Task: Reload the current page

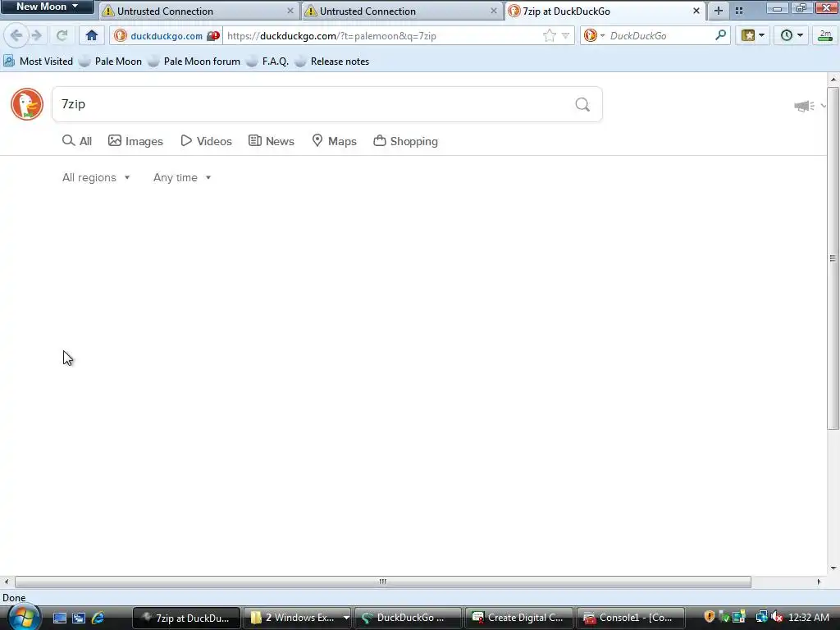Action: coord(62,36)
